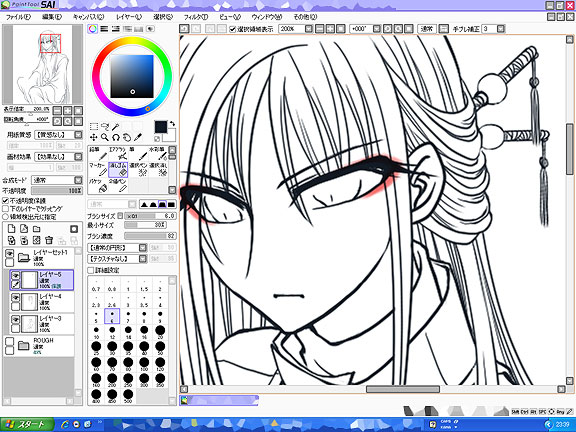Open the paper texture dropdown
The width and height of the screenshot is (576, 432).
78,135
